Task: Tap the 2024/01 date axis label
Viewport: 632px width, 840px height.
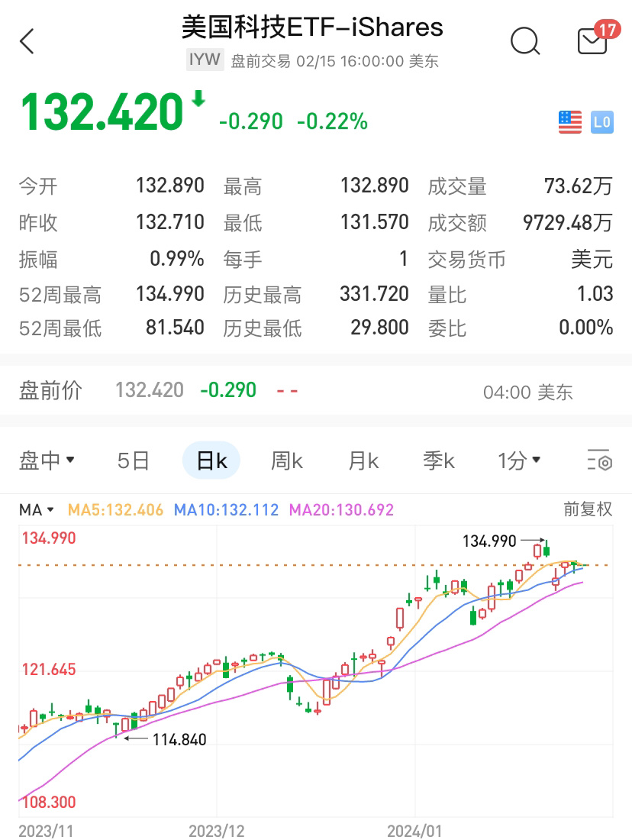Action: [414, 830]
